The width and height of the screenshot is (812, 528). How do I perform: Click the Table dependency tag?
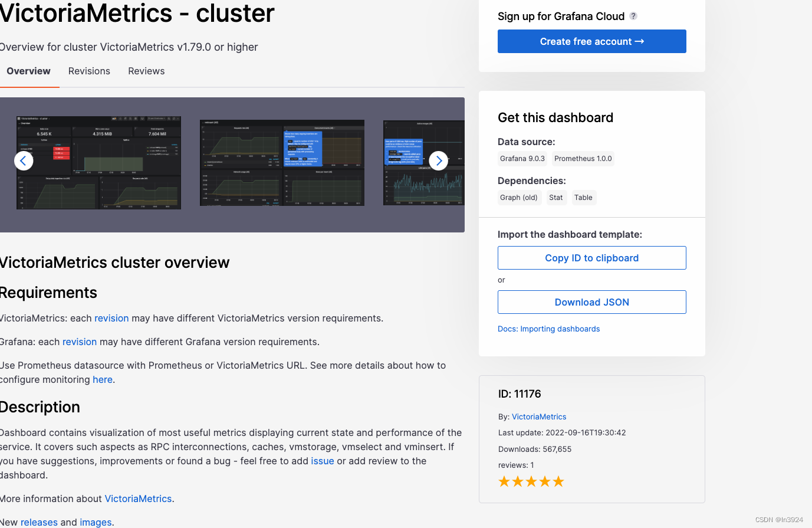pyautogui.click(x=583, y=198)
